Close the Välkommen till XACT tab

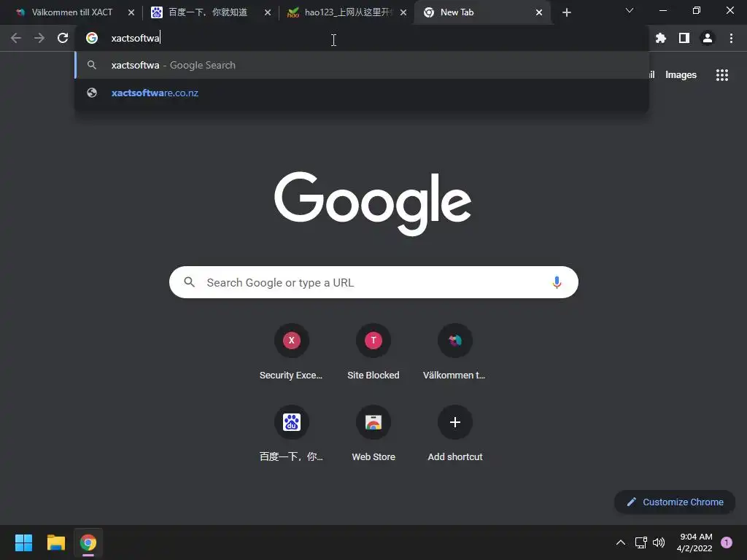pos(131,12)
